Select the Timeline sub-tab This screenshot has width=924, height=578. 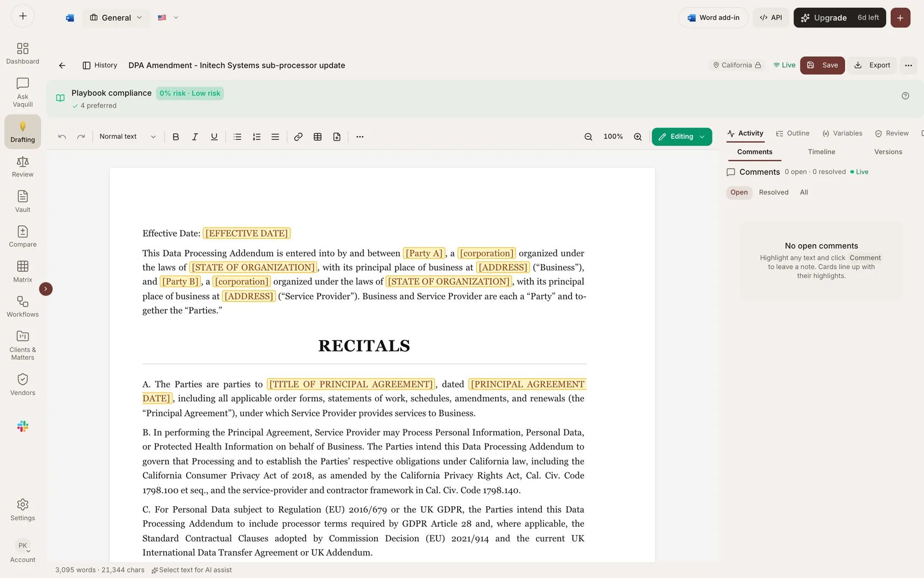821,152
